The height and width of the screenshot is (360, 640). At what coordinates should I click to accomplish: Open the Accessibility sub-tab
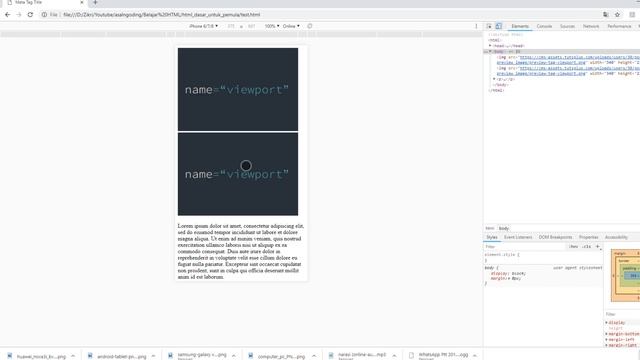click(x=616, y=237)
